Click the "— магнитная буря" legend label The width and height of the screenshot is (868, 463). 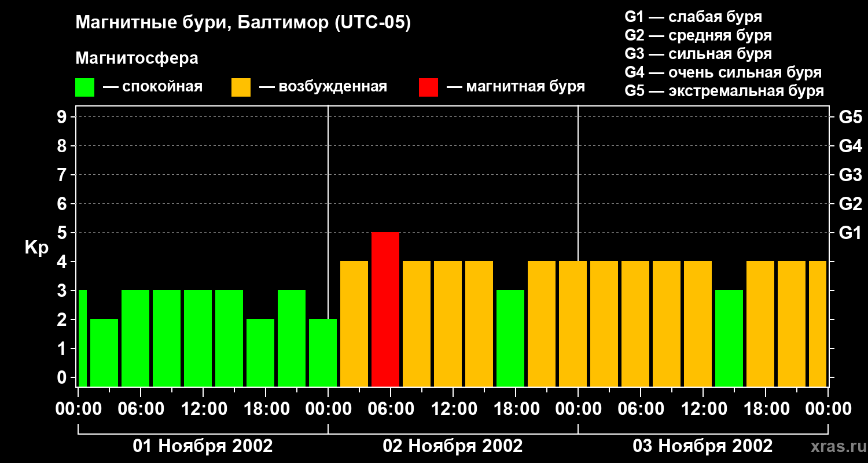[x=516, y=87]
